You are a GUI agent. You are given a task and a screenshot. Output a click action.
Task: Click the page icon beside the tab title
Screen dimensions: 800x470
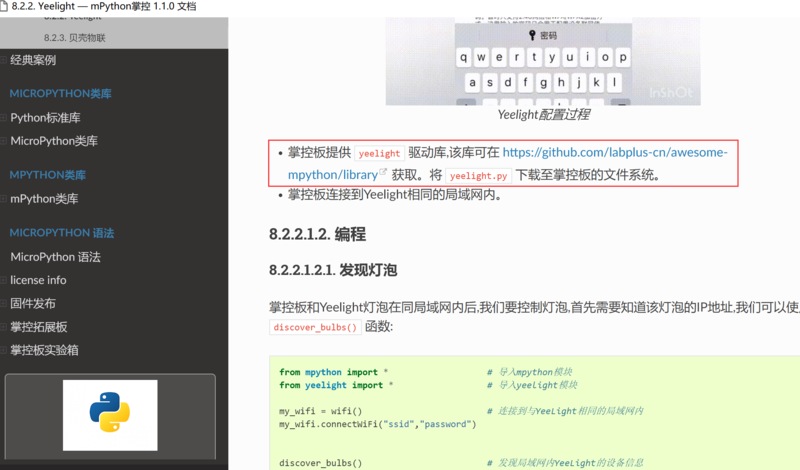4,6
